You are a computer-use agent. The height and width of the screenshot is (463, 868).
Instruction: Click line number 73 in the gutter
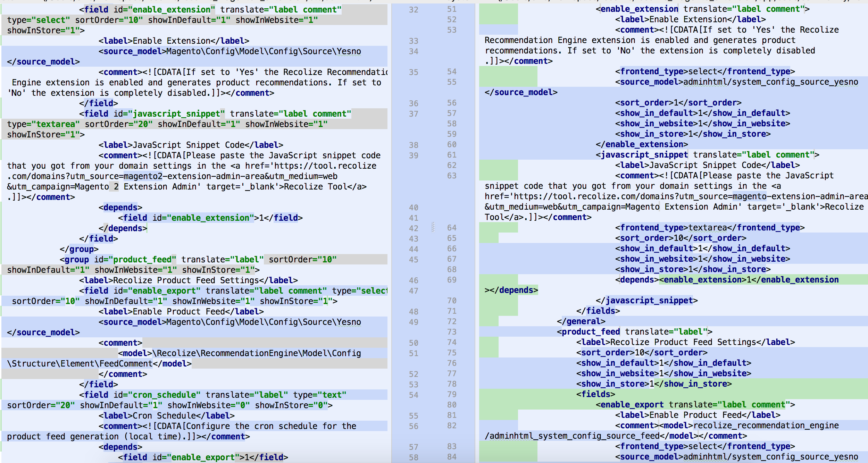[x=452, y=332]
